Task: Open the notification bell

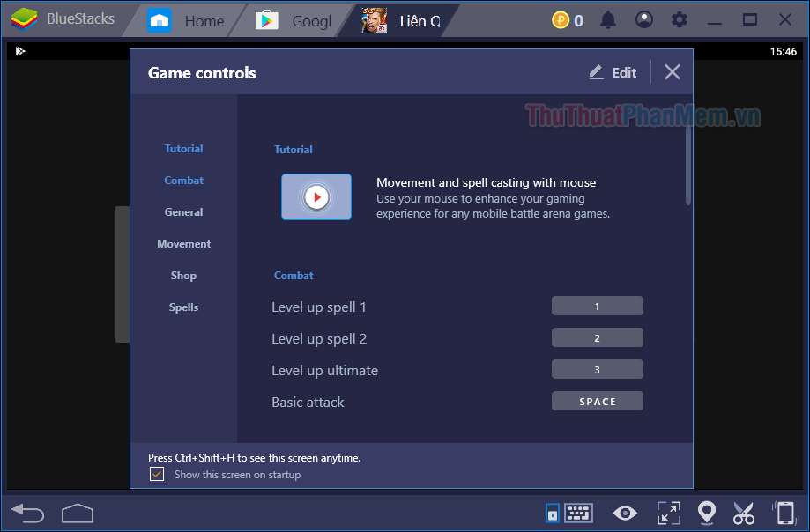Action: 607,19
